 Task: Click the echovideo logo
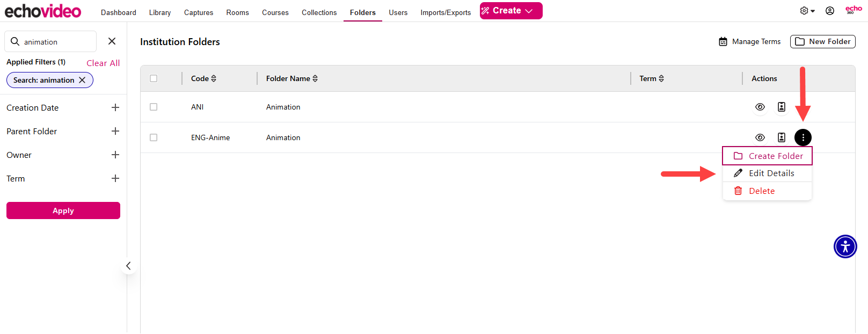pos(43,11)
